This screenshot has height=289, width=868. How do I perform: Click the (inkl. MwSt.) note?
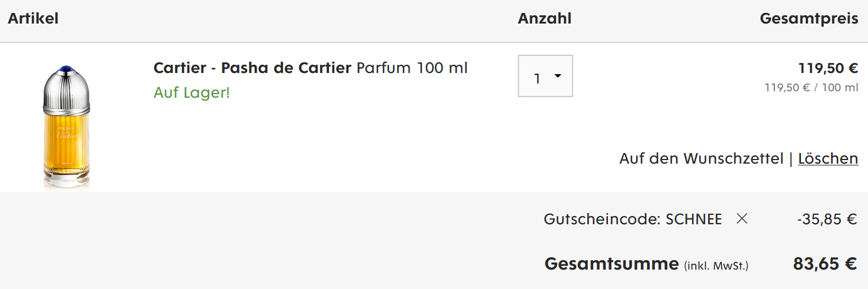tap(716, 265)
